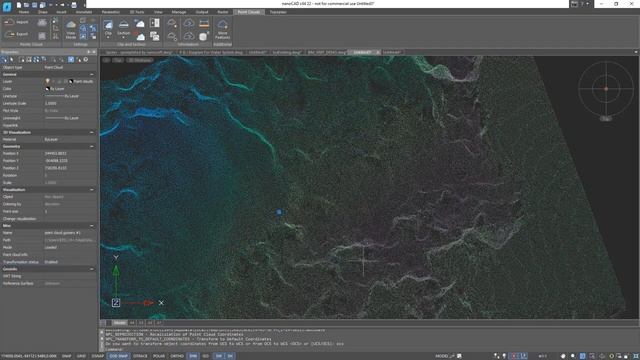
Task: Click the view compass navigation widget
Action: [606, 89]
